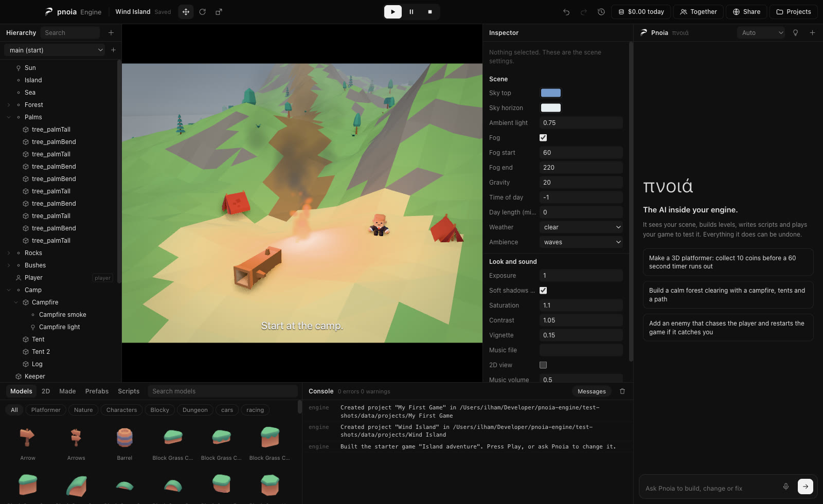The image size is (823, 504).
Task: Pause the game preview
Action: tap(411, 12)
